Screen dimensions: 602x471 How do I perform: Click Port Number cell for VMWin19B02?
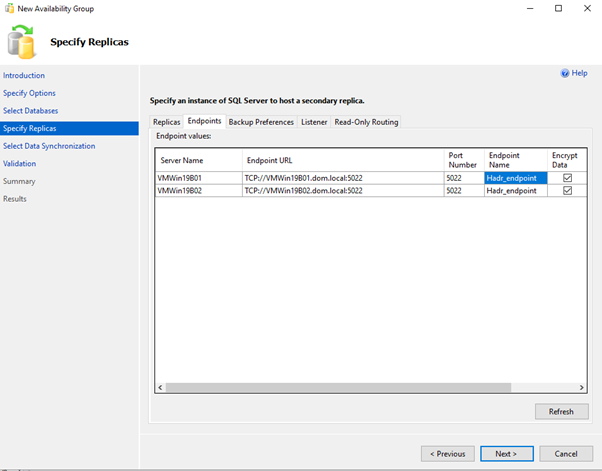pyautogui.click(x=463, y=191)
